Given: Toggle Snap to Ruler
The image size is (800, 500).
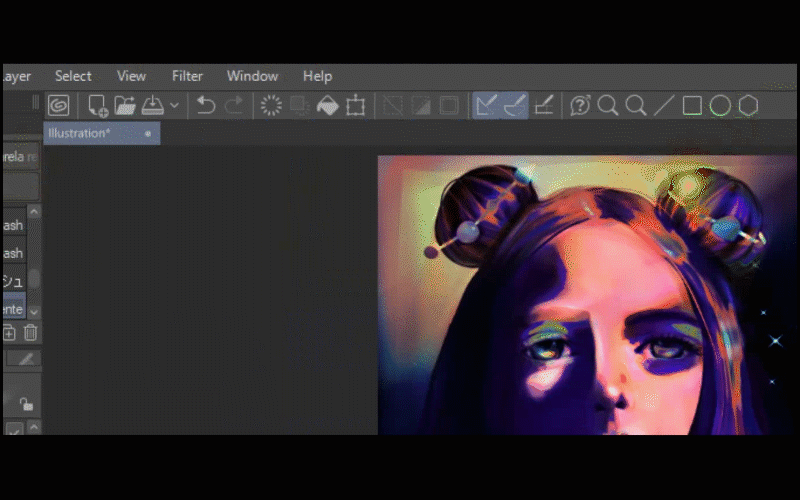Looking at the screenshot, I should (486, 105).
